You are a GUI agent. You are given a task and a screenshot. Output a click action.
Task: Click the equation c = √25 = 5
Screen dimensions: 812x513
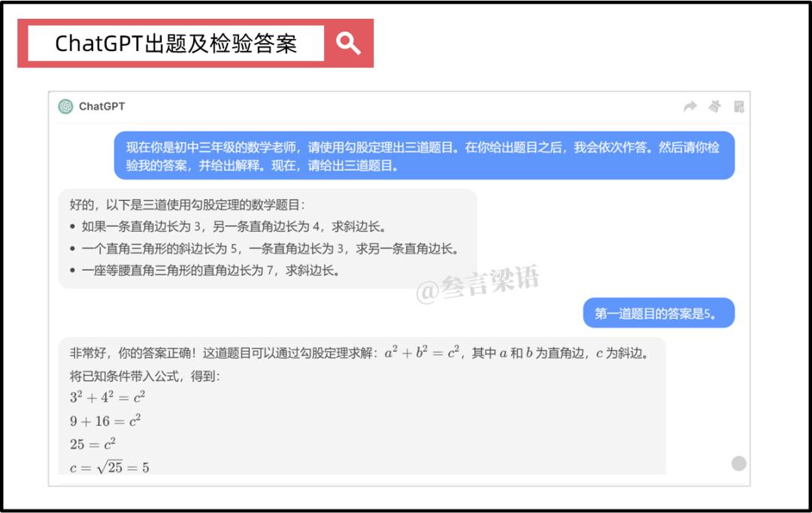[109, 467]
